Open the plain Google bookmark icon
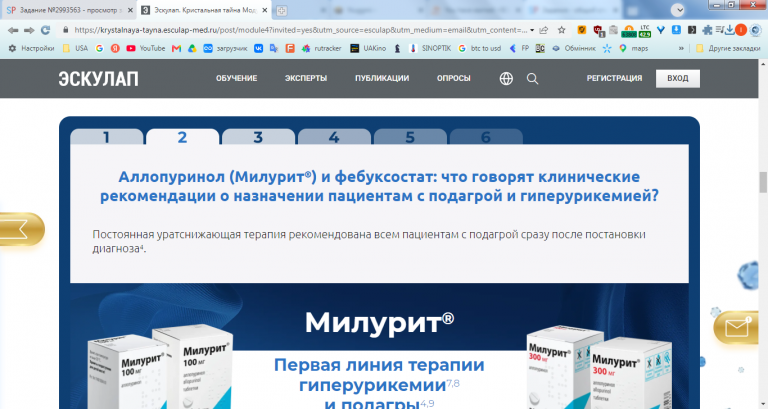Screen dimensions: 768x409 (99, 48)
